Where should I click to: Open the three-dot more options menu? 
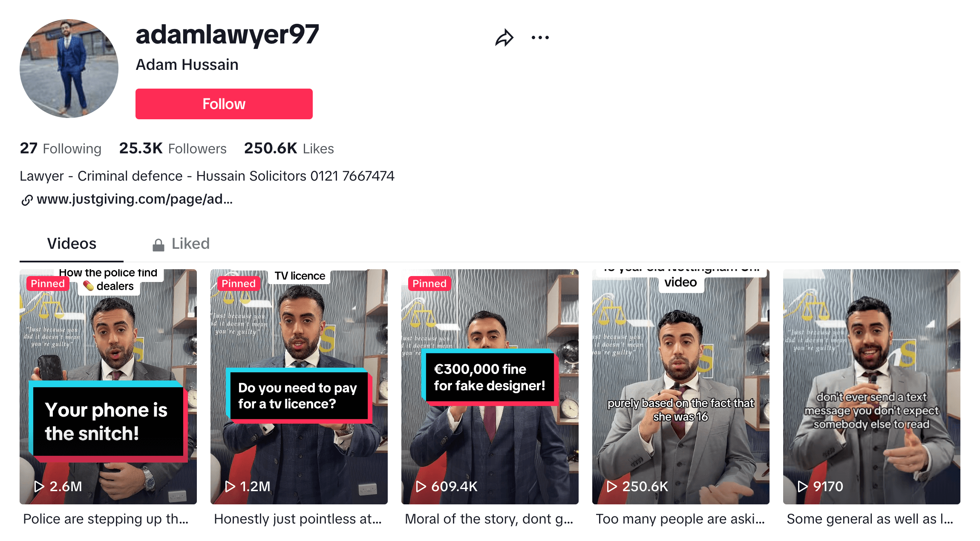(x=540, y=37)
